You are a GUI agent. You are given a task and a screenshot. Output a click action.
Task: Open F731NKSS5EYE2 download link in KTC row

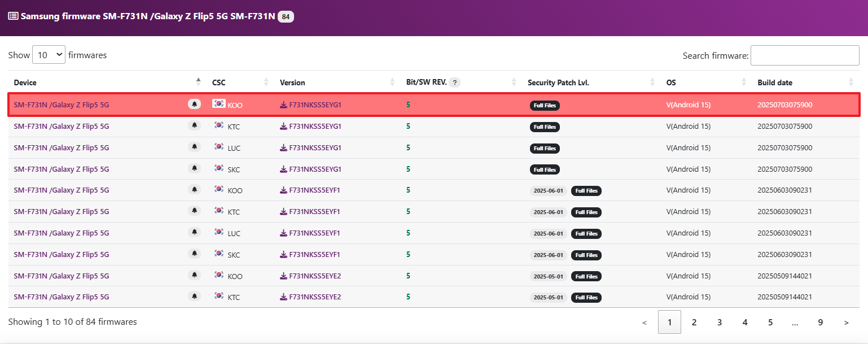tap(310, 297)
